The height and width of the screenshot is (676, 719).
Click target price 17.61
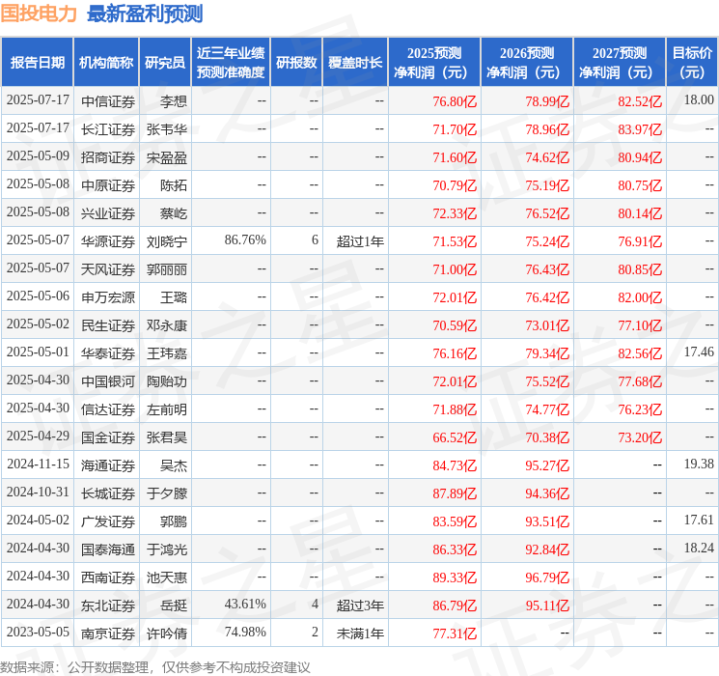click(699, 520)
